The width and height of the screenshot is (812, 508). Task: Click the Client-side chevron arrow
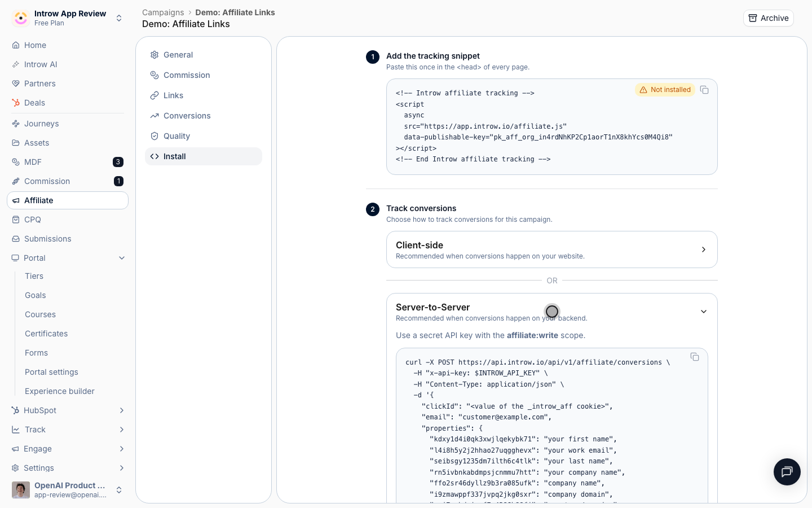[703, 249]
